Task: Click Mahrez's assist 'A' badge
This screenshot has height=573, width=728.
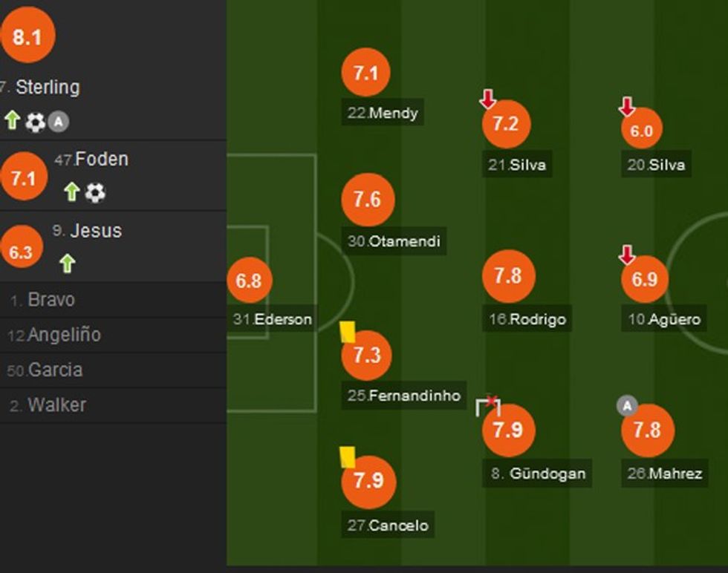Action: (628, 406)
